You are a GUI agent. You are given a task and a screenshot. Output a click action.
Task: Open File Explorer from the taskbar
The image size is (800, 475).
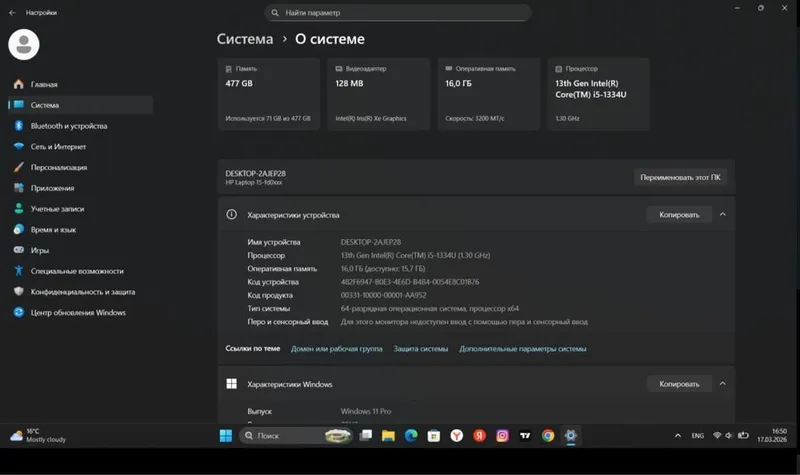(388, 436)
